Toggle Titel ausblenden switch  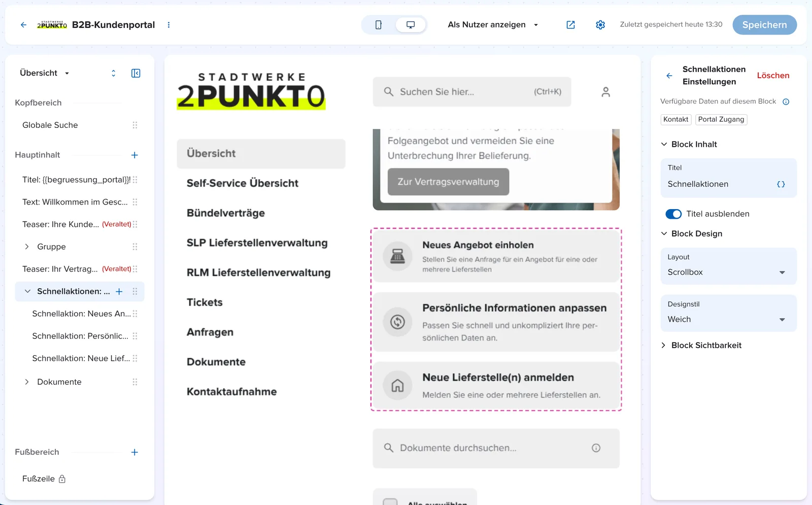(x=673, y=214)
